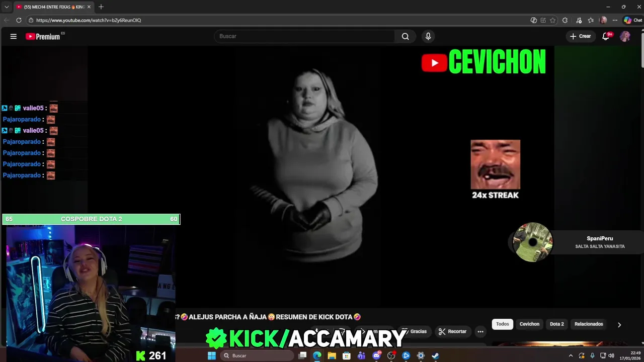Open Microsoft Teams from the taskbar

(x=361, y=355)
